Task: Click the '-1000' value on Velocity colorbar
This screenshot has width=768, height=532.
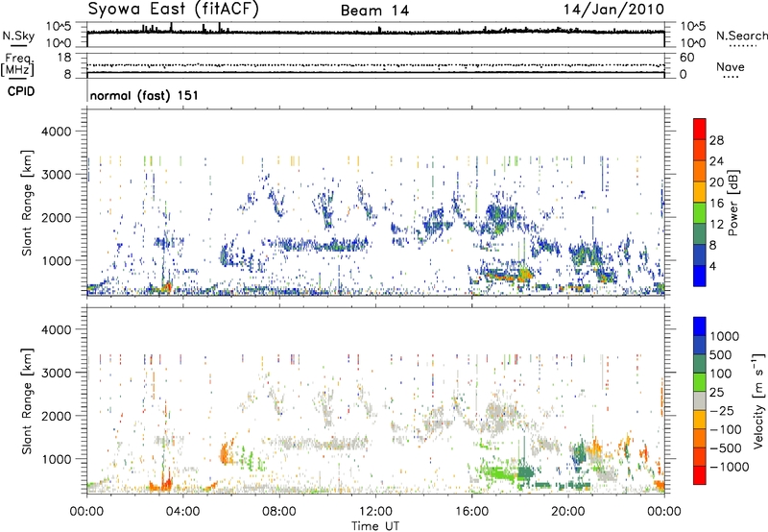Action: (x=730, y=467)
